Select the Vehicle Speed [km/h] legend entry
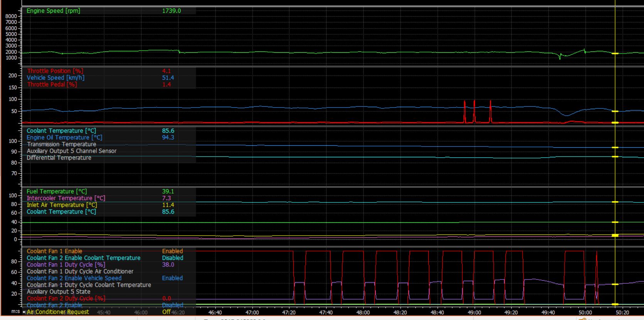Screen dimensions: 644x320 pos(55,77)
